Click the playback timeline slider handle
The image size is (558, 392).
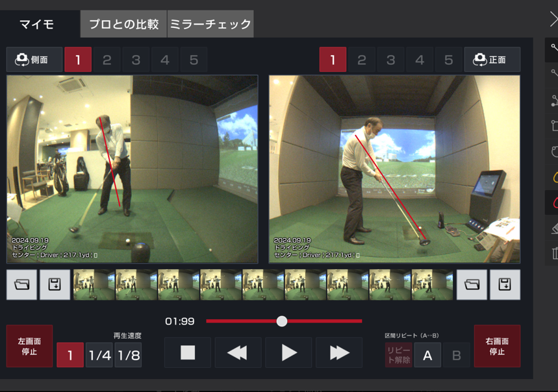click(281, 321)
